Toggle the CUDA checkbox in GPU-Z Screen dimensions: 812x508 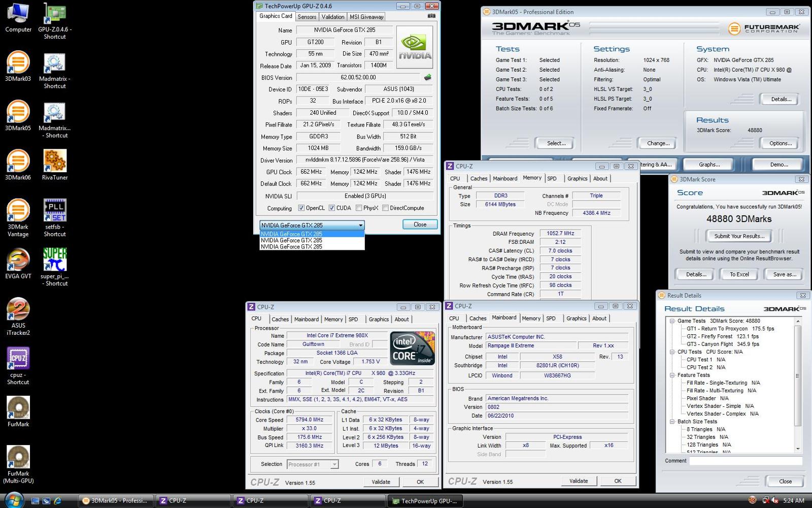[x=331, y=208]
